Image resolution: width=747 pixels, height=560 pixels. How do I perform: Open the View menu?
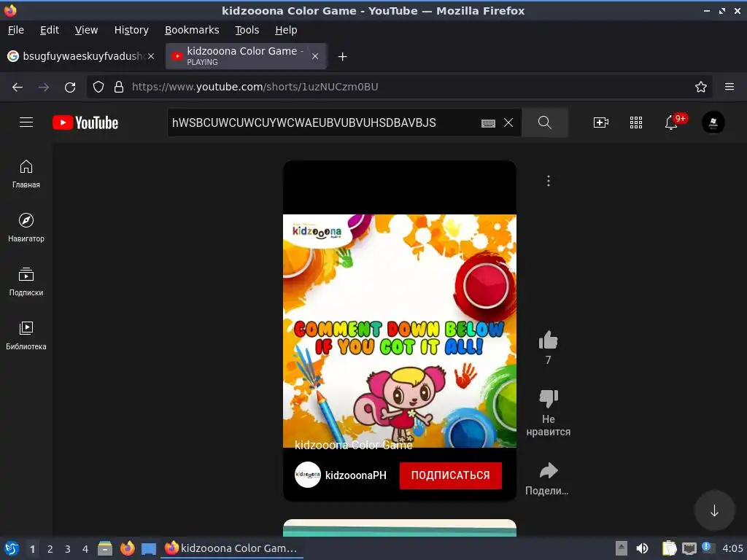86,30
